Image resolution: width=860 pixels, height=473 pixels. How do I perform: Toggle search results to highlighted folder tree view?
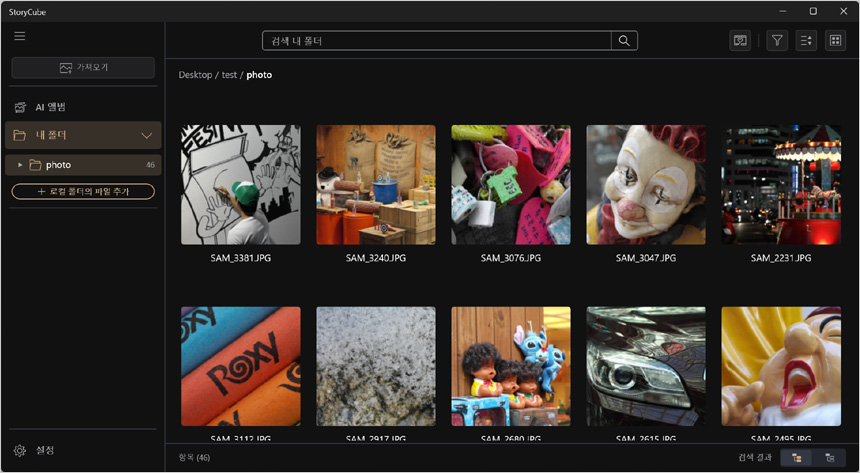[x=796, y=457]
